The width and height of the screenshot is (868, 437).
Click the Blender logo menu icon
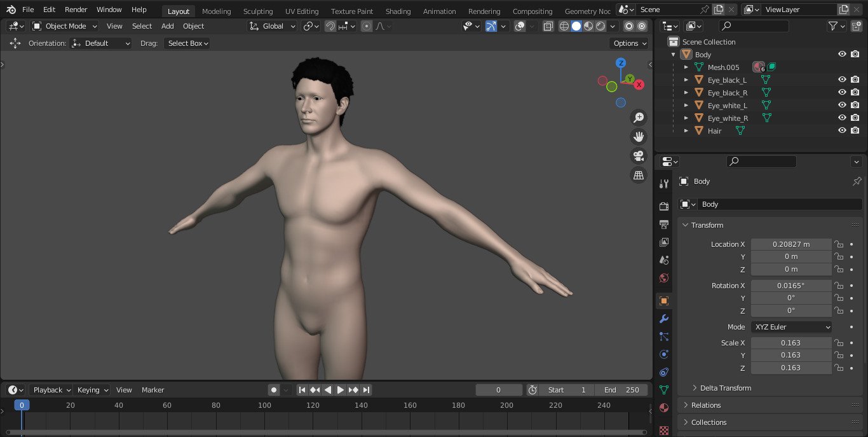click(11, 10)
